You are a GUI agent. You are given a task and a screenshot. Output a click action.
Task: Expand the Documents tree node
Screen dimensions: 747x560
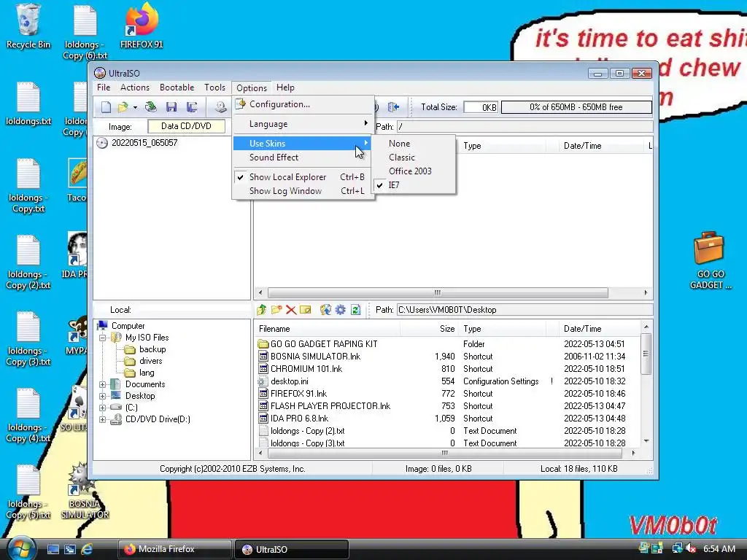click(102, 384)
